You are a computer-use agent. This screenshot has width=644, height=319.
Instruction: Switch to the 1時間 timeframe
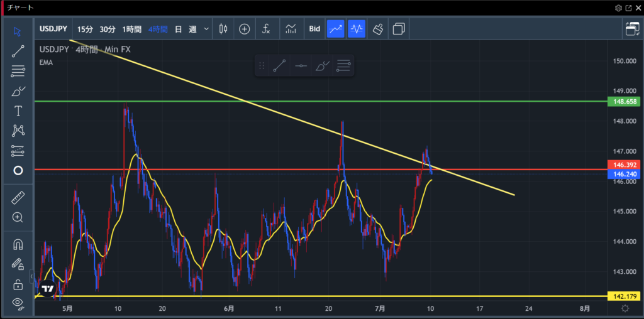pyautogui.click(x=132, y=29)
